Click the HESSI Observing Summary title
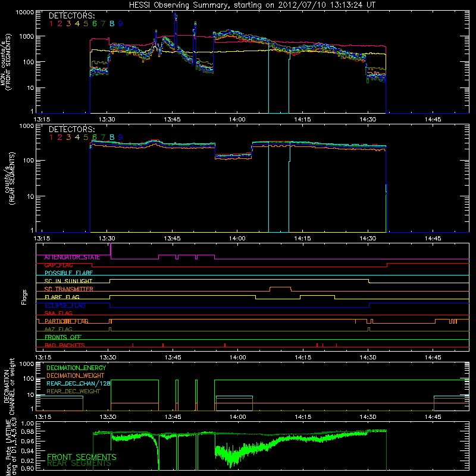 click(252, 5)
